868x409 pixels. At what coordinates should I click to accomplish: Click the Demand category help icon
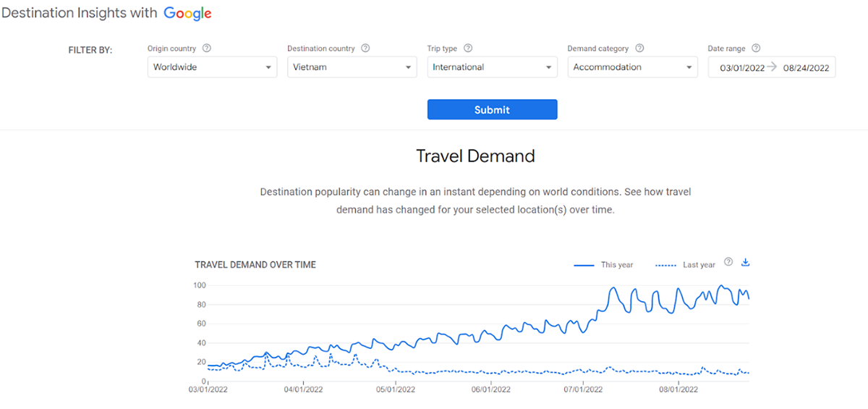click(x=639, y=49)
